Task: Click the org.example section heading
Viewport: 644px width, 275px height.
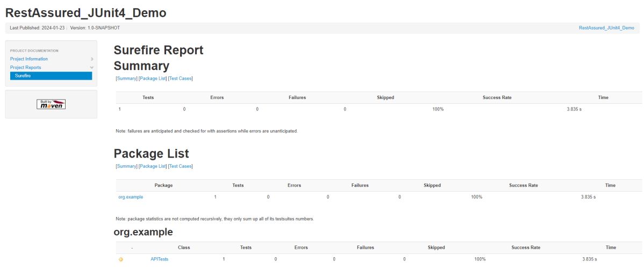Action: [143, 232]
